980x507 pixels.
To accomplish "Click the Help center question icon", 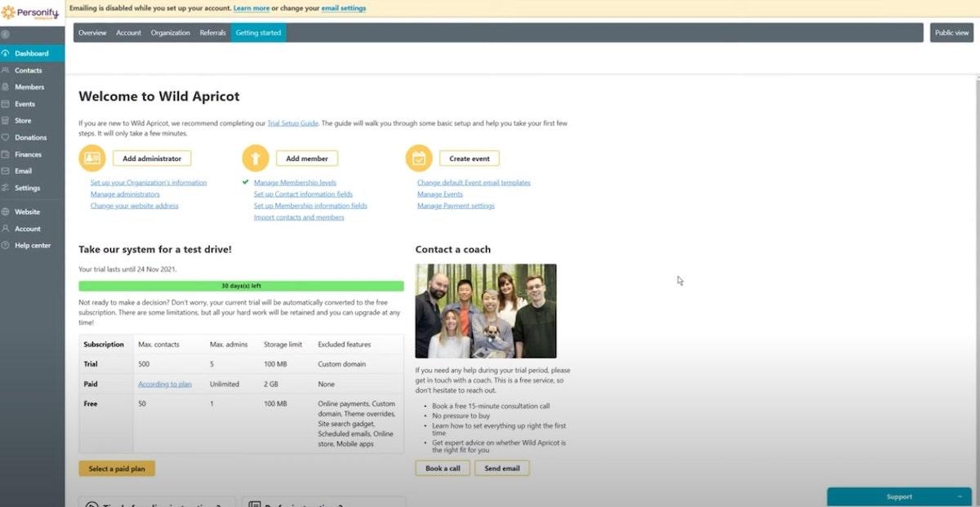I will click(x=6, y=245).
